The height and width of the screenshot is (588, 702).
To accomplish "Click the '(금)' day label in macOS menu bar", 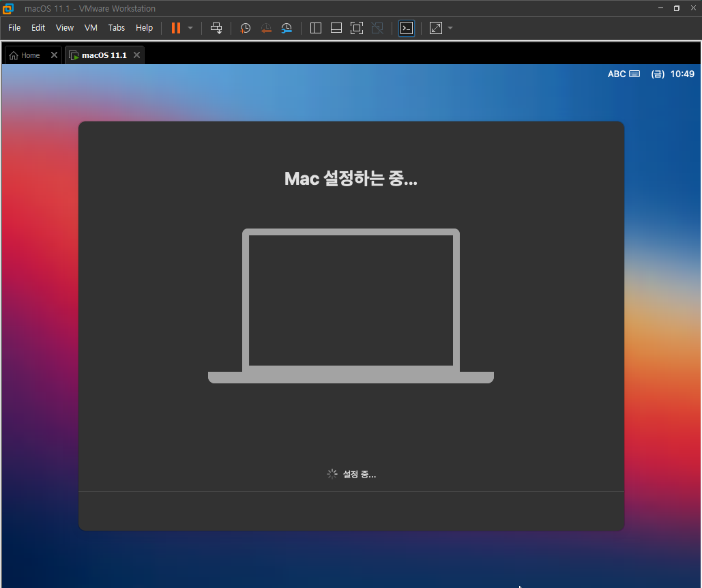I will click(658, 74).
